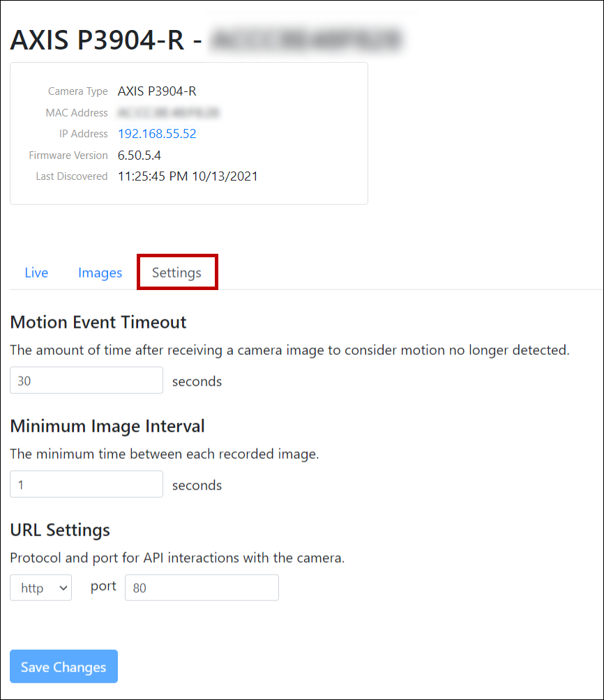Screen dimensions: 604x700
Task: Click the Minimum Image Interval heading
Action: (107, 426)
